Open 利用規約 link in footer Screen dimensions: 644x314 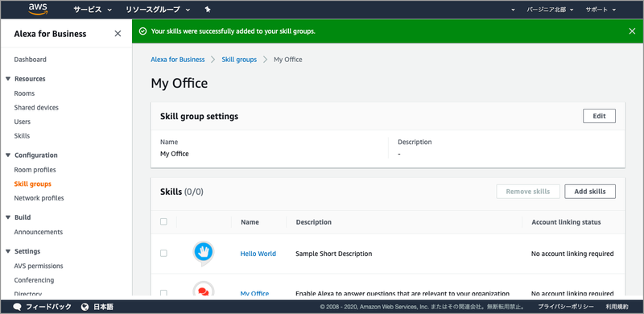[617, 307]
